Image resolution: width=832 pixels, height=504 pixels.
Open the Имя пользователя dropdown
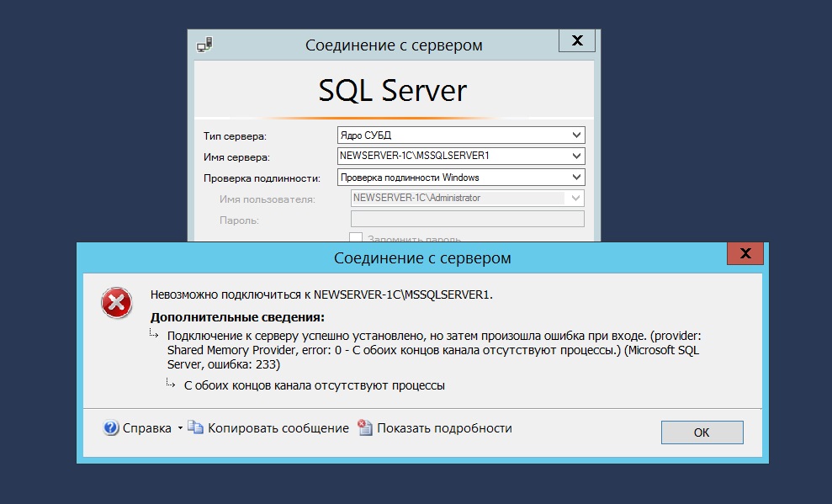(x=576, y=199)
